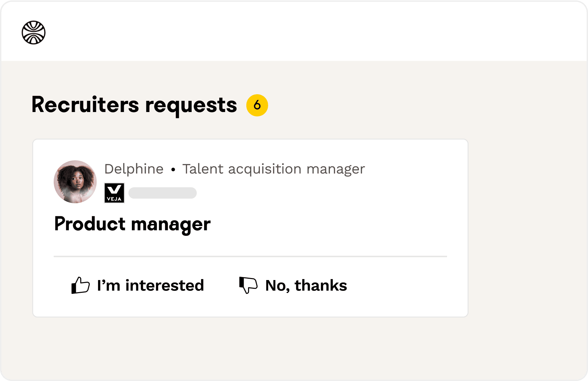Click the word thanks in button
This screenshot has width=588, height=381.
pyautogui.click(x=321, y=285)
